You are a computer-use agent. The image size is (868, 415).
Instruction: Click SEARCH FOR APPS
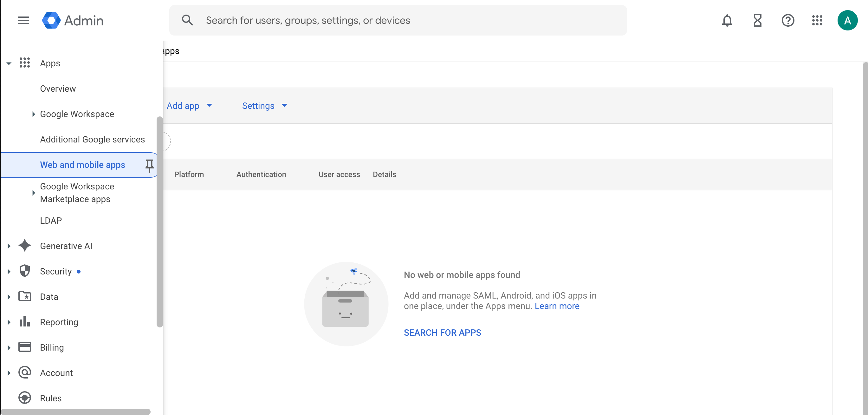(x=442, y=333)
